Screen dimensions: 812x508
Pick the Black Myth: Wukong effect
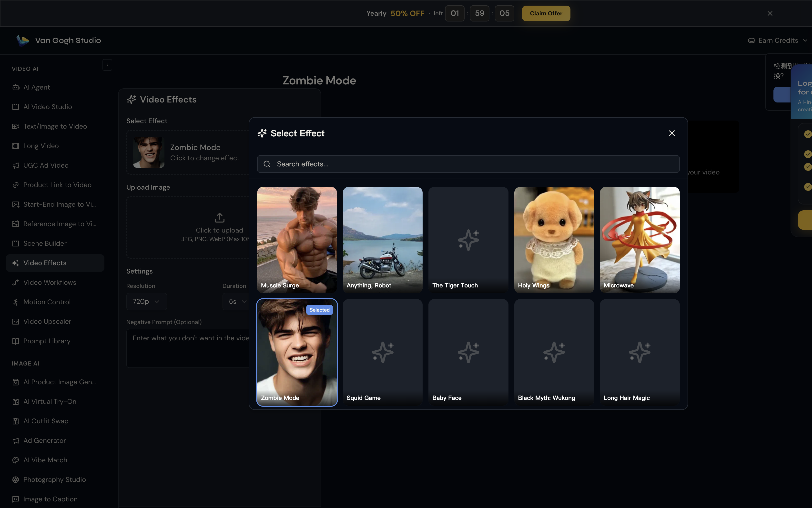554,352
